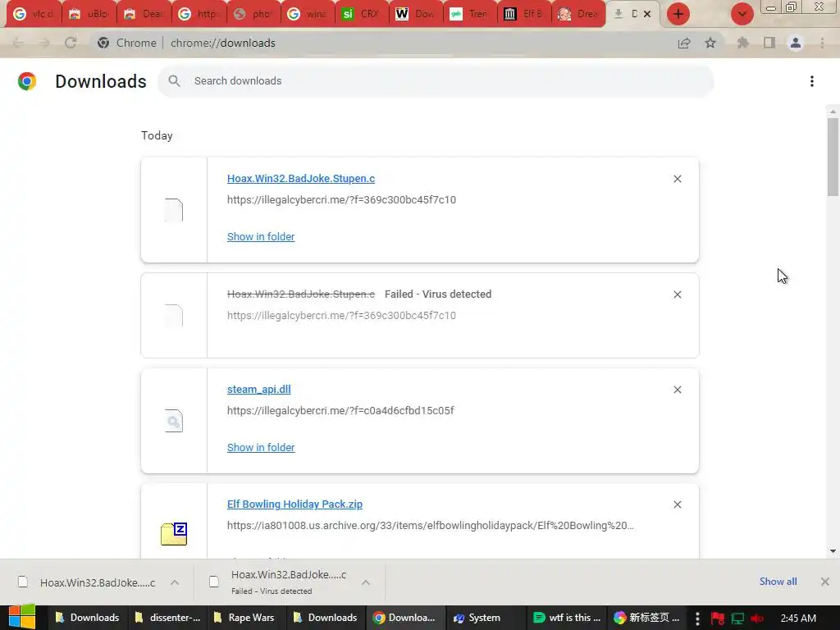
Task: Switch to the uBlo tab
Action: tap(89, 14)
